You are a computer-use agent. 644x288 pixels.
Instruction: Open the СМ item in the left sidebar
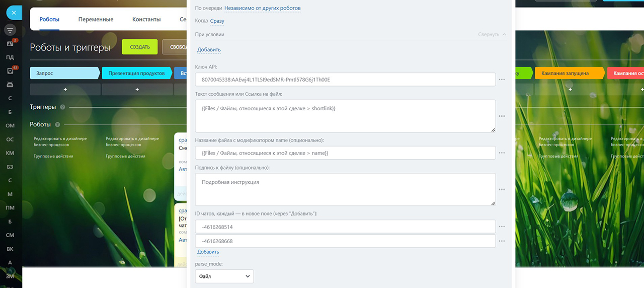click(10, 235)
